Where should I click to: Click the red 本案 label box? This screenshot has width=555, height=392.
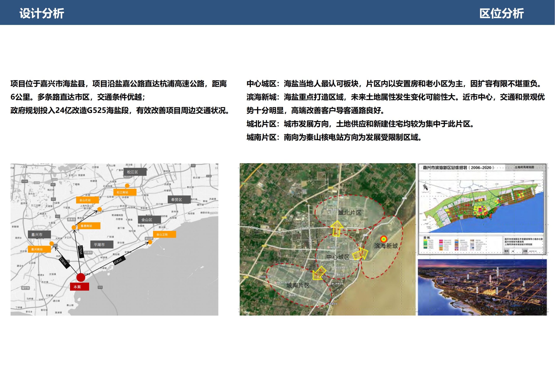(x=80, y=287)
